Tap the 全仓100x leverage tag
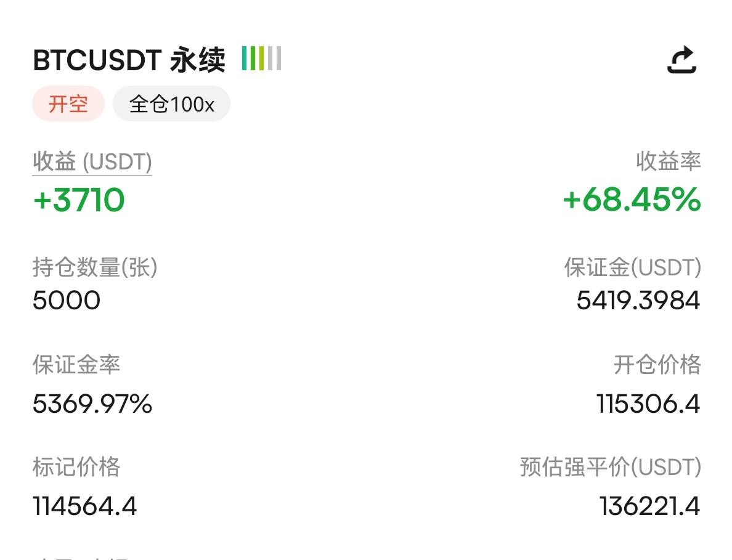This screenshot has width=732, height=560. (x=171, y=103)
